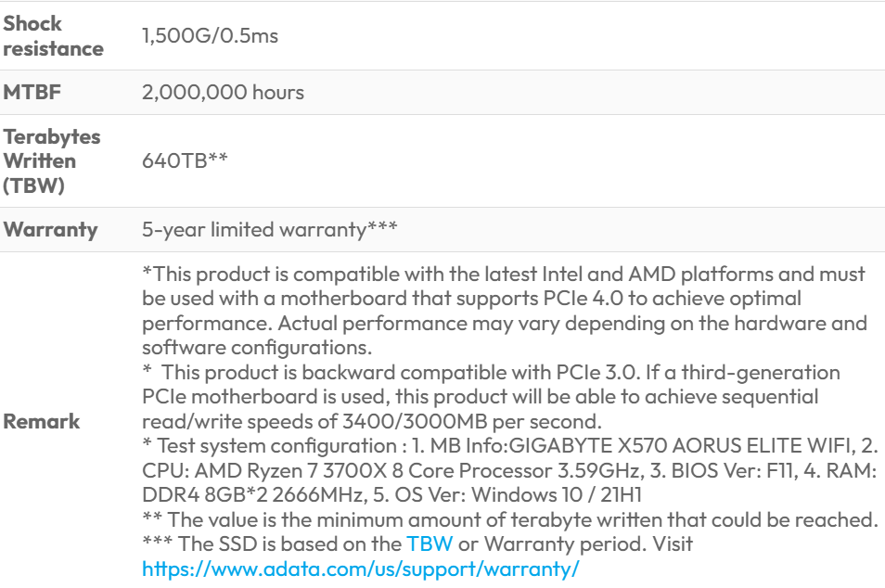
Task: Click the 640TB** value
Action: point(185,160)
